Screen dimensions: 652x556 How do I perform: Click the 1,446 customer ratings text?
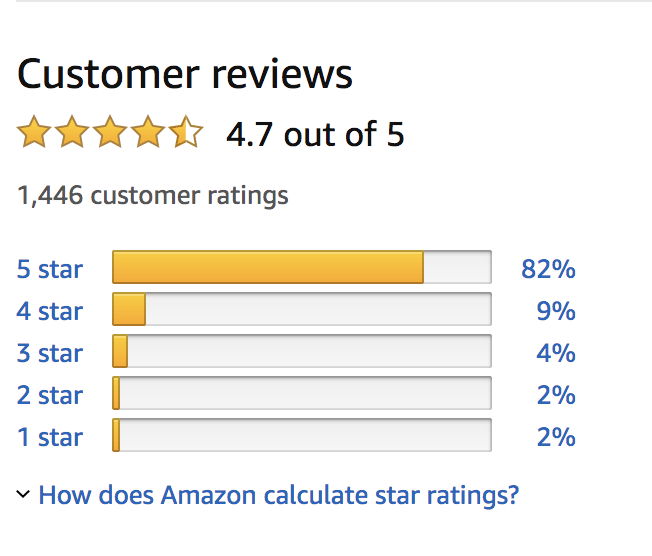153,195
